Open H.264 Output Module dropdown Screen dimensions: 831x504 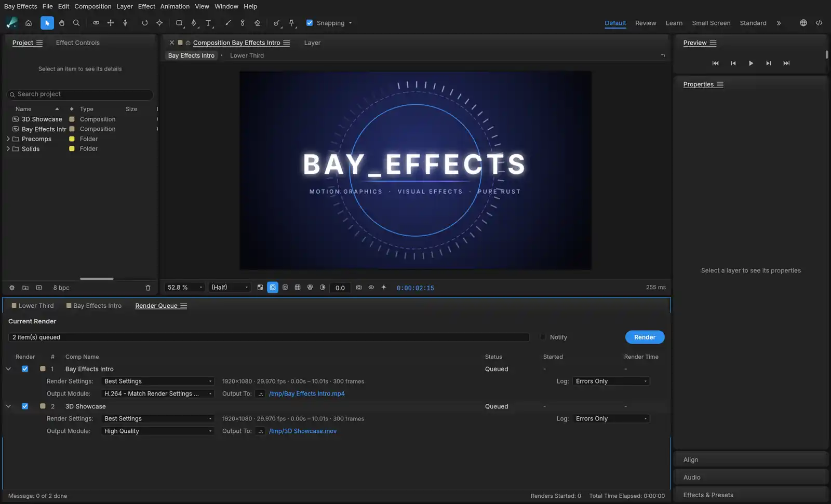[157, 393]
